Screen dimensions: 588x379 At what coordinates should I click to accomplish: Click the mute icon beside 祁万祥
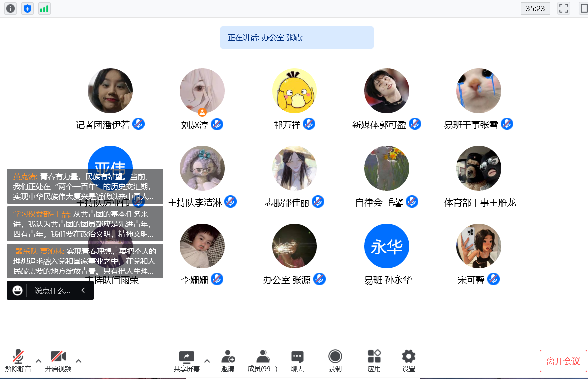click(x=309, y=124)
